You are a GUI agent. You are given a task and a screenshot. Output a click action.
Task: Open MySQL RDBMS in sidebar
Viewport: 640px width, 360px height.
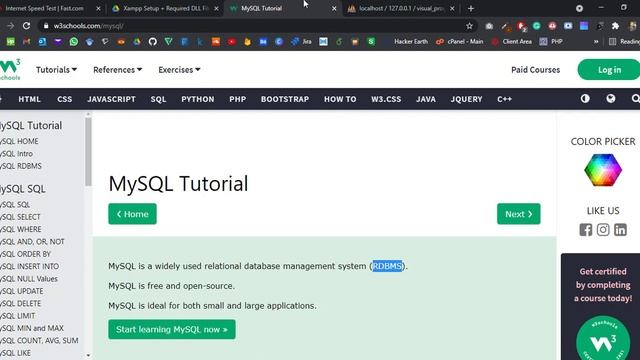(21, 166)
